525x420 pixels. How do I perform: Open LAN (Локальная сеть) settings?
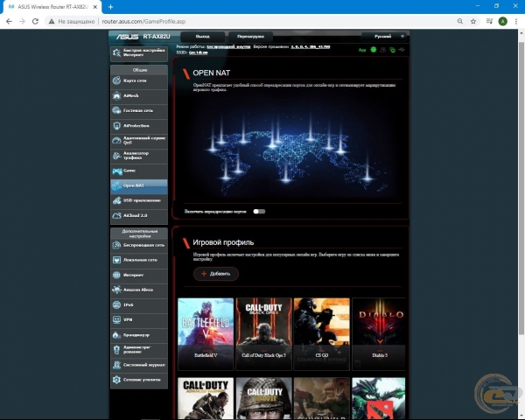tap(139, 260)
